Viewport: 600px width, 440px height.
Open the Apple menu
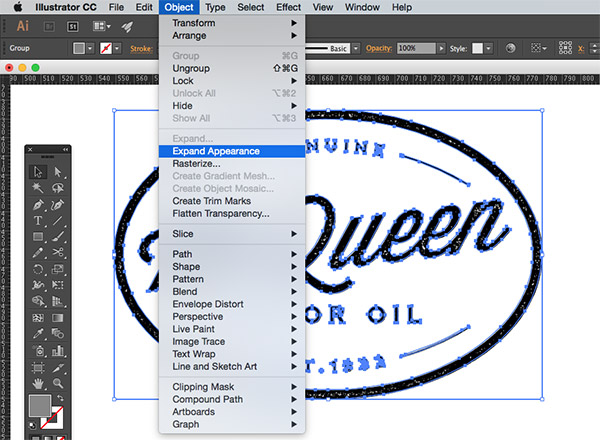[x=18, y=7]
